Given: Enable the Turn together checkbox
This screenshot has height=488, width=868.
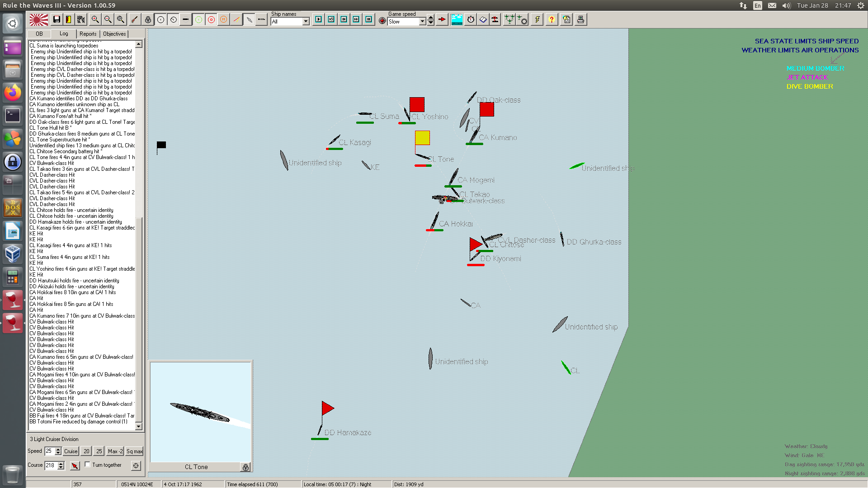Looking at the screenshot, I should [x=88, y=465].
